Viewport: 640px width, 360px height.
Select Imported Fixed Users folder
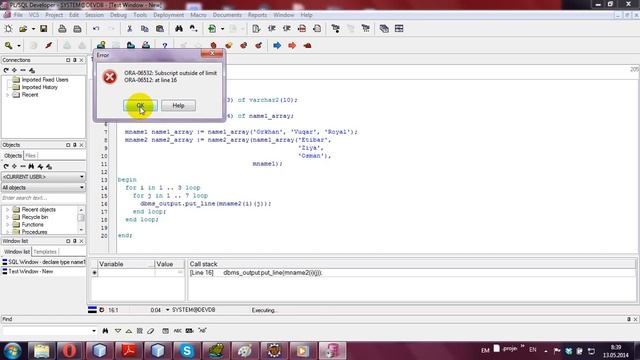coord(45,80)
